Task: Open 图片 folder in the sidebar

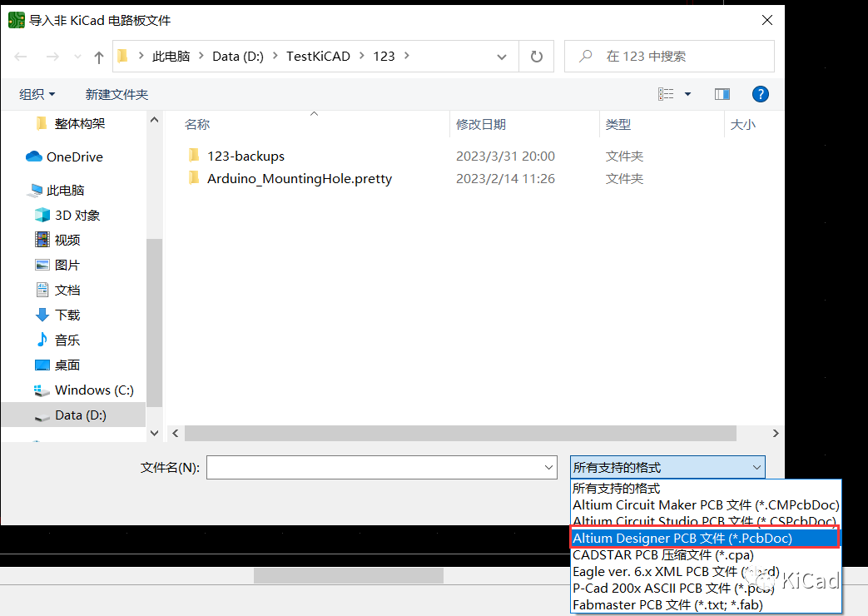Action: click(67, 266)
